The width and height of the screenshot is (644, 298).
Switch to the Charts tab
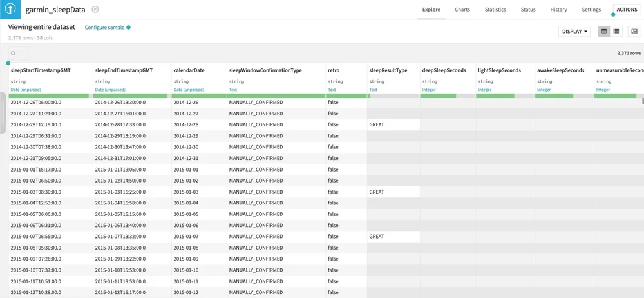click(462, 10)
